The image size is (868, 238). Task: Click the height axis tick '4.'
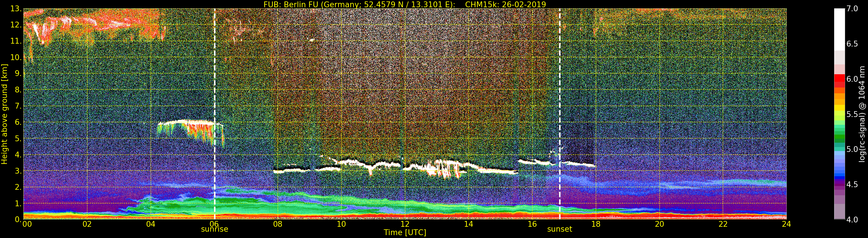click(18, 155)
